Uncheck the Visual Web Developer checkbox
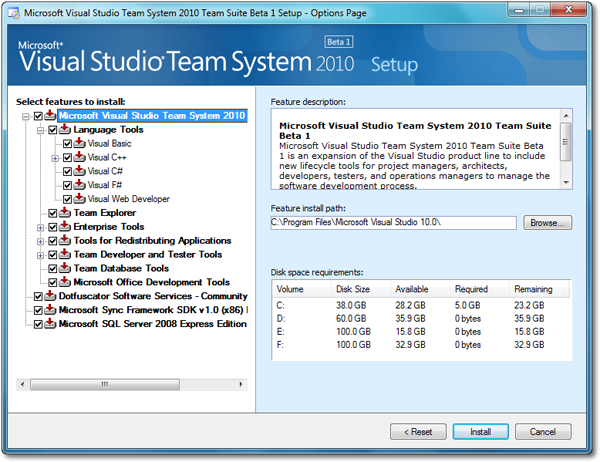This screenshot has width=600, height=462. coord(67,199)
